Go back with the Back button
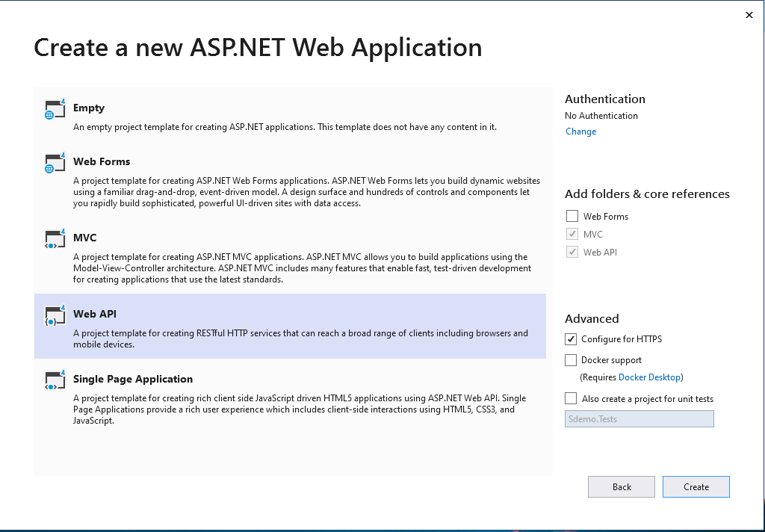Viewport: 765px width, 532px height. pos(622,487)
